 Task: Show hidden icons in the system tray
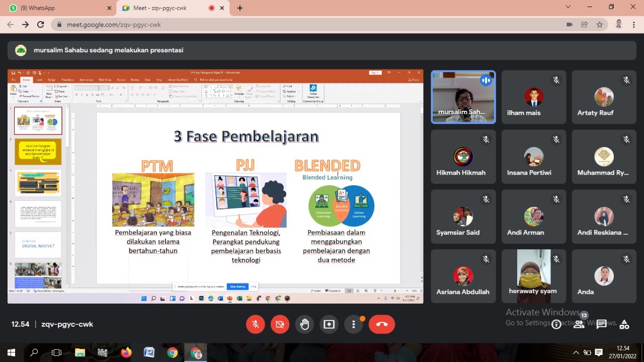576,352
